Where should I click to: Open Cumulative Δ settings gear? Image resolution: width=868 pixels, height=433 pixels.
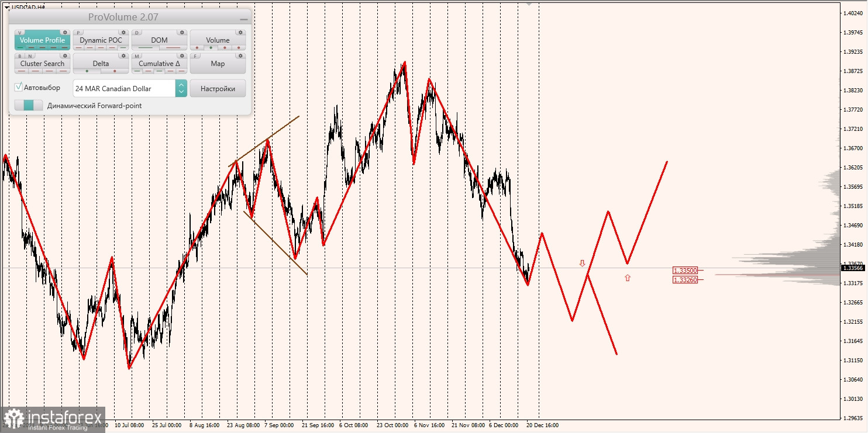182,56
